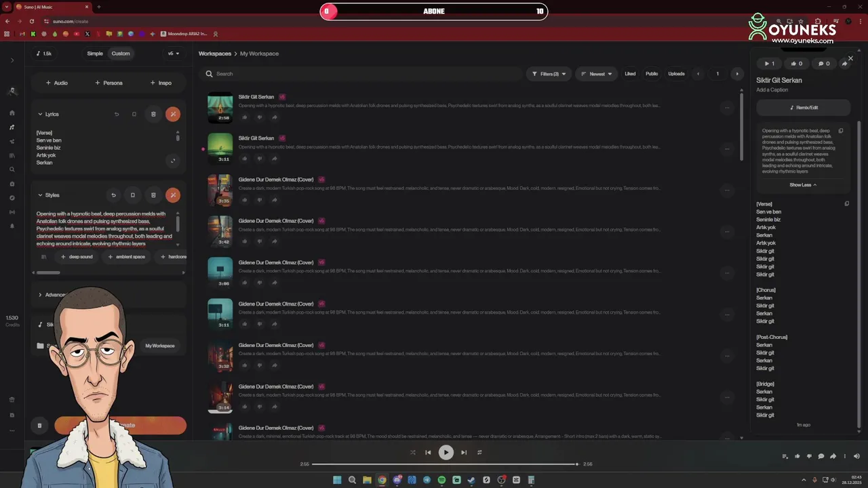Image resolution: width=868 pixels, height=488 pixels.
Task: Open the Explore compass icon in the sidebar
Action: click(12, 198)
